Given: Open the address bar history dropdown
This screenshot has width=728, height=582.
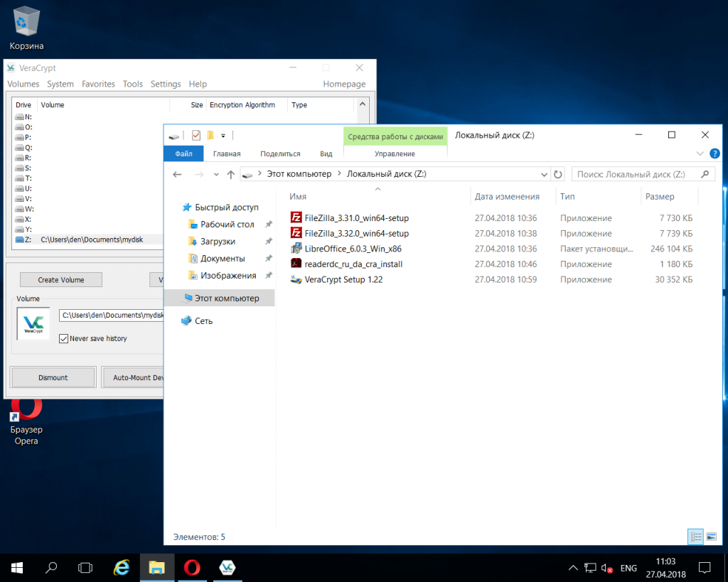Looking at the screenshot, I should [544, 175].
